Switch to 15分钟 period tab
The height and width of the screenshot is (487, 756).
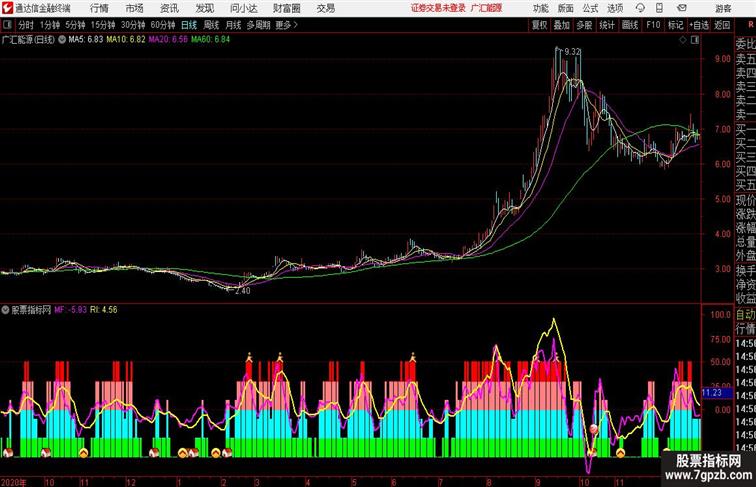[103, 25]
